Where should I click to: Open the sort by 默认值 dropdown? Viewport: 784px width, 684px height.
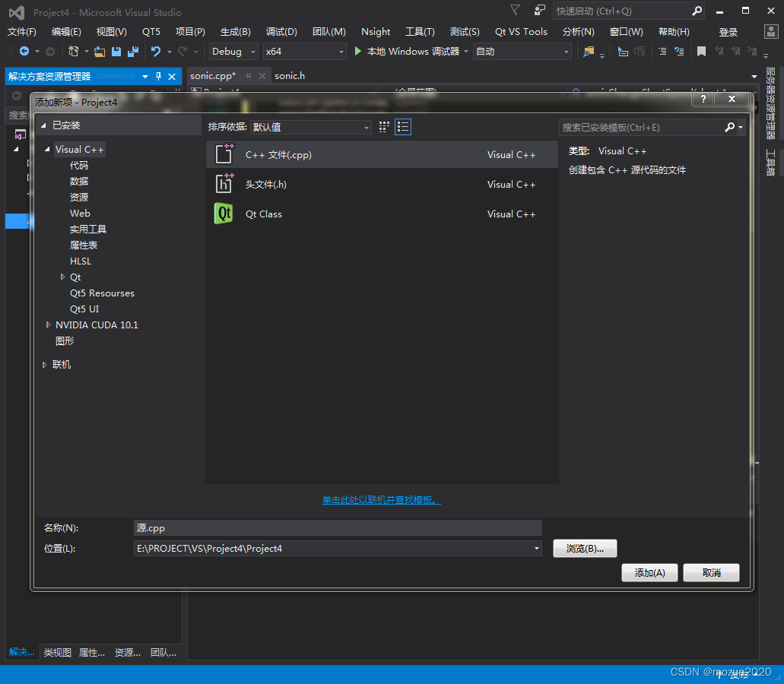(x=310, y=127)
